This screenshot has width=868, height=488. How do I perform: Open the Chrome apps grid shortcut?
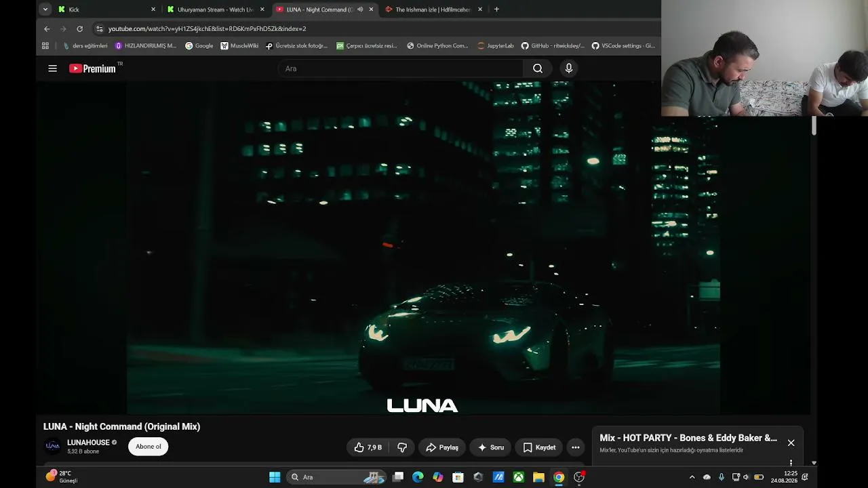[45, 46]
